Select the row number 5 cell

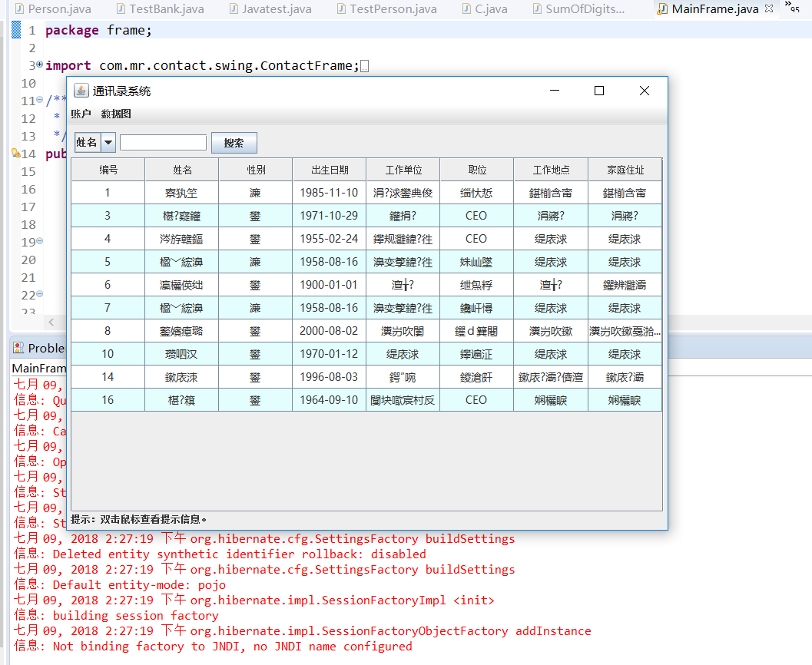108,262
